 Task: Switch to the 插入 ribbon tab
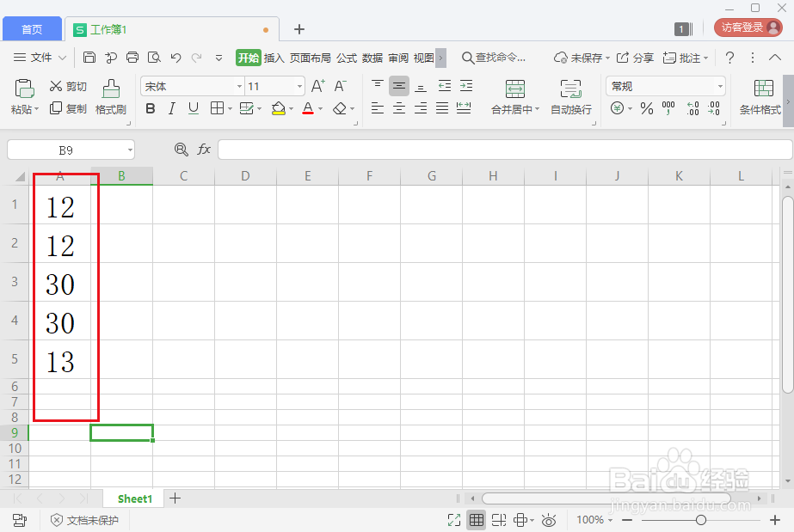coord(274,58)
